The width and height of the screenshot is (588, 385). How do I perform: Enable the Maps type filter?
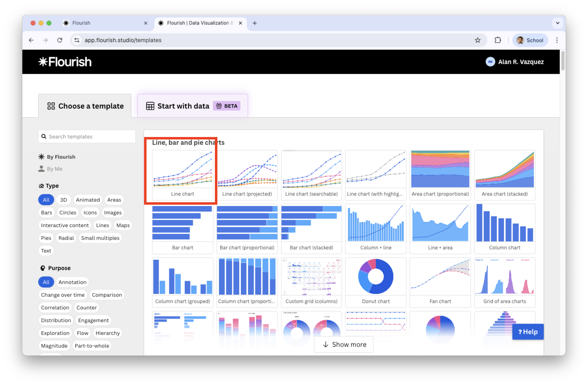(x=123, y=225)
